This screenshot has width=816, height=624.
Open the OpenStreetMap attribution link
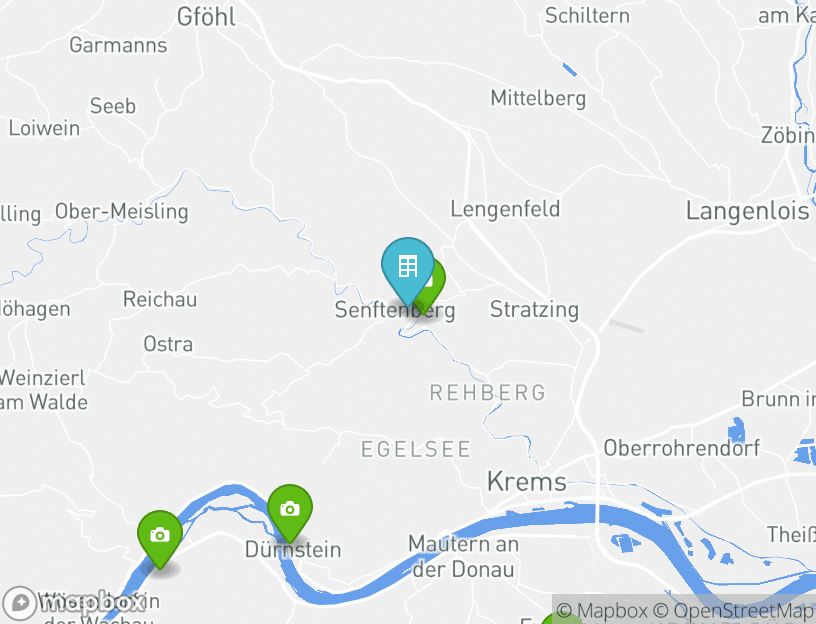pyautogui.click(x=734, y=610)
